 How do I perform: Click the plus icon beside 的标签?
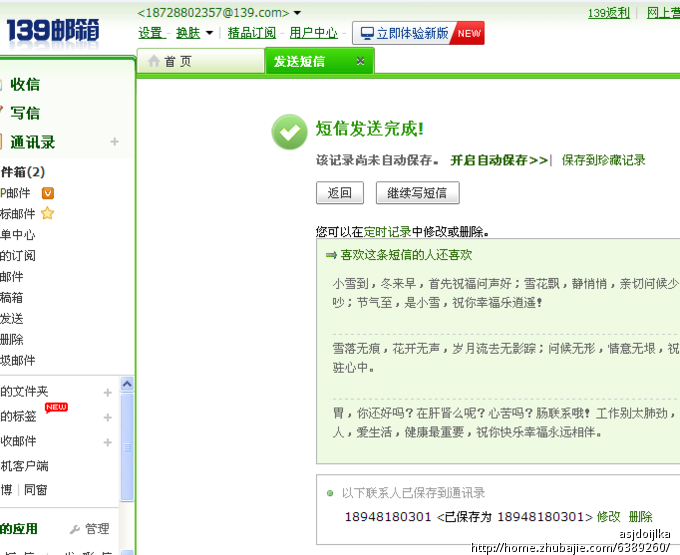pyautogui.click(x=108, y=417)
